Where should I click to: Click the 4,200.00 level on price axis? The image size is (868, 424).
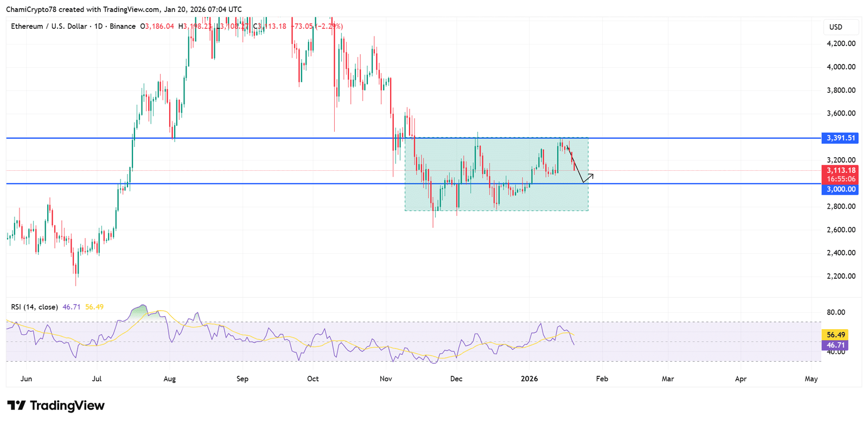pyautogui.click(x=841, y=43)
